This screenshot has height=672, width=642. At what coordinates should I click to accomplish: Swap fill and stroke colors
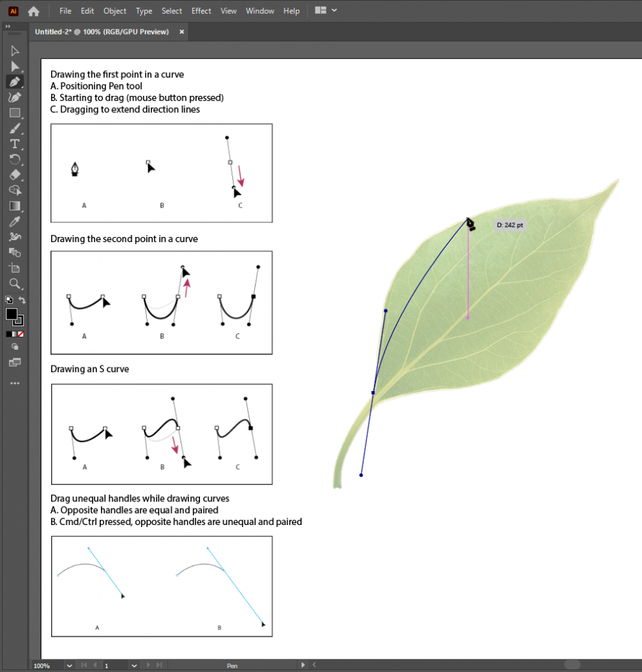(x=22, y=300)
